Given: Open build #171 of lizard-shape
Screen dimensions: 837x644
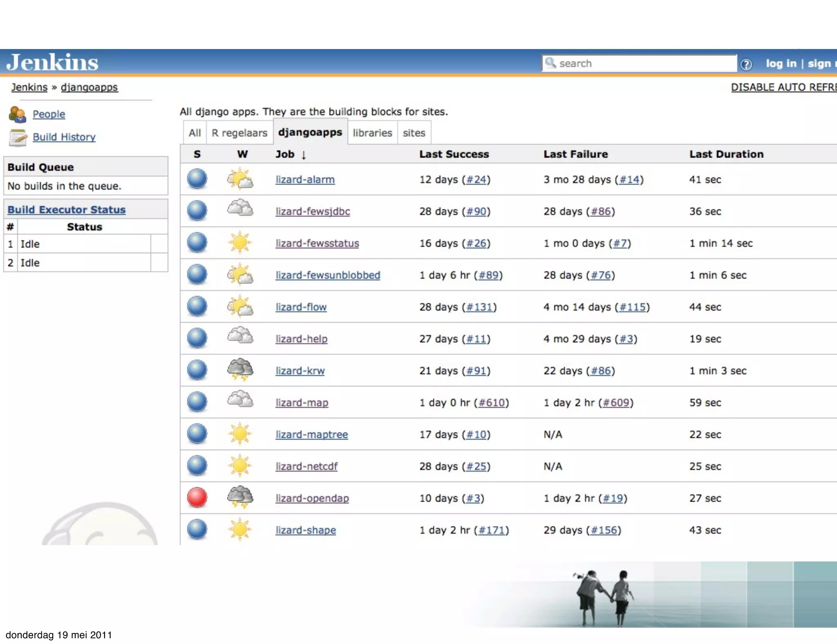Looking at the screenshot, I should 492,530.
